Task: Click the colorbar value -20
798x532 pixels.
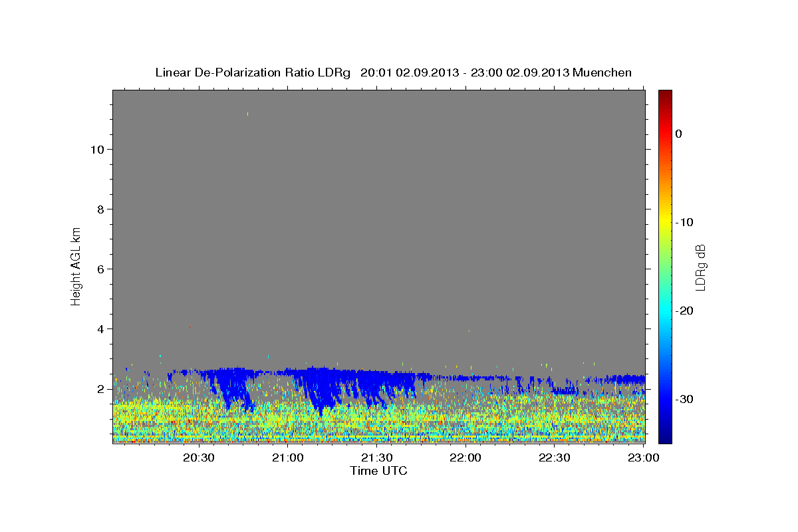Action: click(684, 311)
